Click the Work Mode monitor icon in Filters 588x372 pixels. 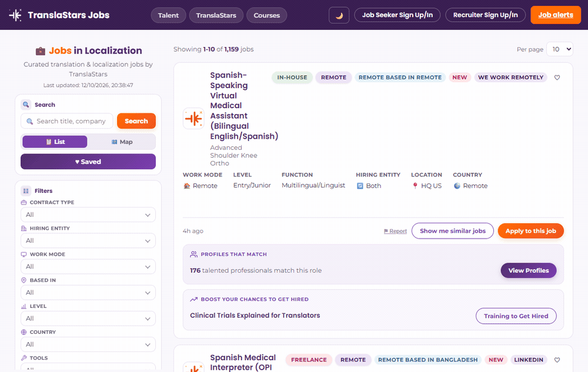tap(24, 254)
